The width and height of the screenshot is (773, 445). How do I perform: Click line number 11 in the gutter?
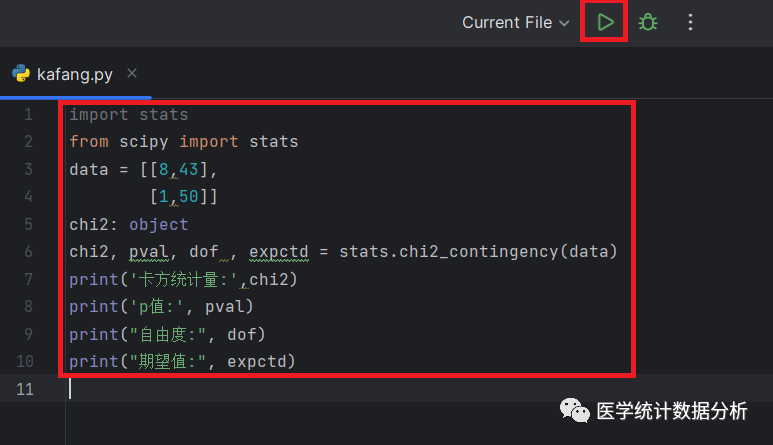(x=25, y=389)
